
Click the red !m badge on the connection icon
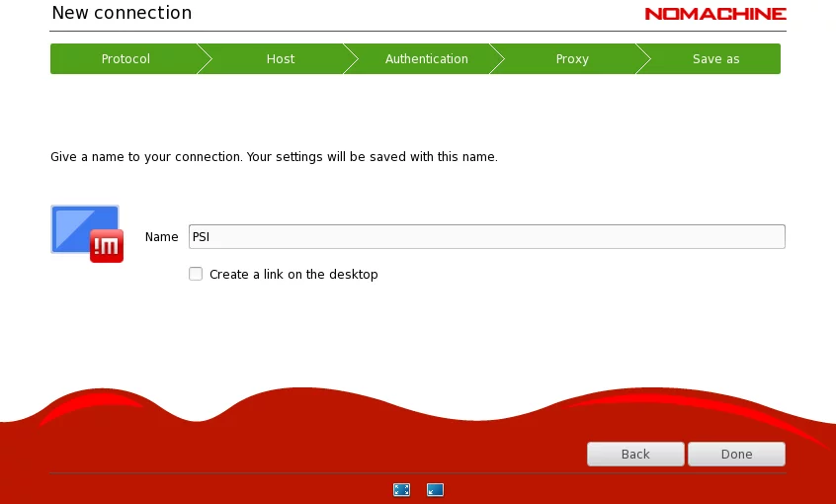coord(107,246)
